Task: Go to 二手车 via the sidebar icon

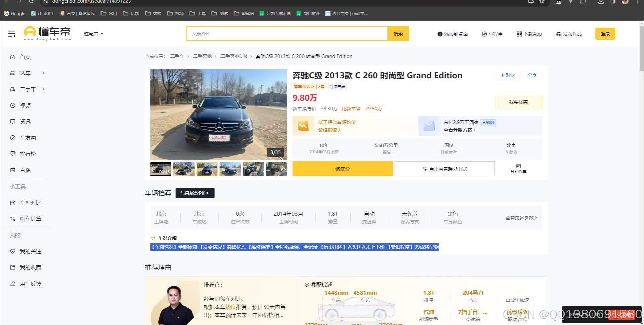Action: click(27, 89)
